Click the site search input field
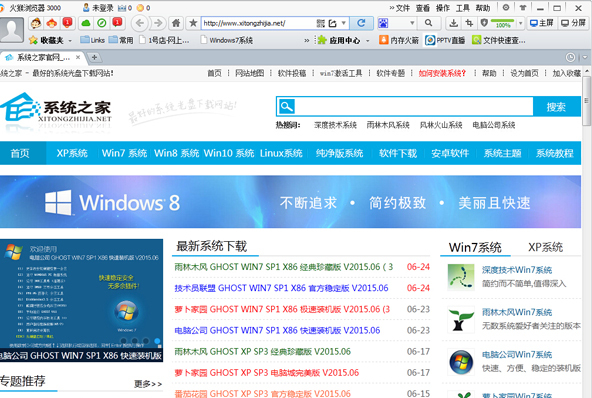592x398 pixels. [413, 107]
